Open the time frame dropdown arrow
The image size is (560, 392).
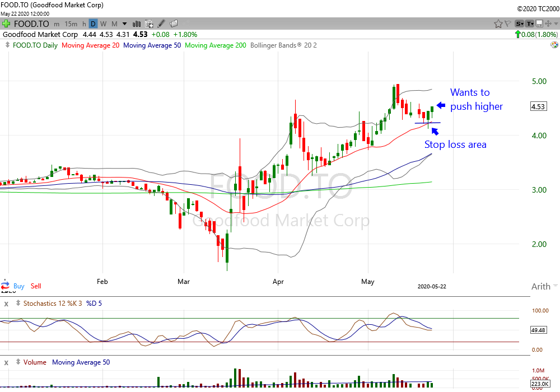125,24
